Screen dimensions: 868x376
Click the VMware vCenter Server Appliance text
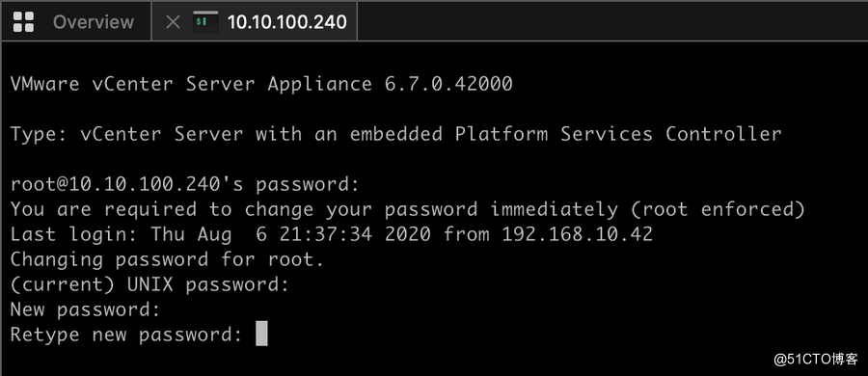coord(191,84)
